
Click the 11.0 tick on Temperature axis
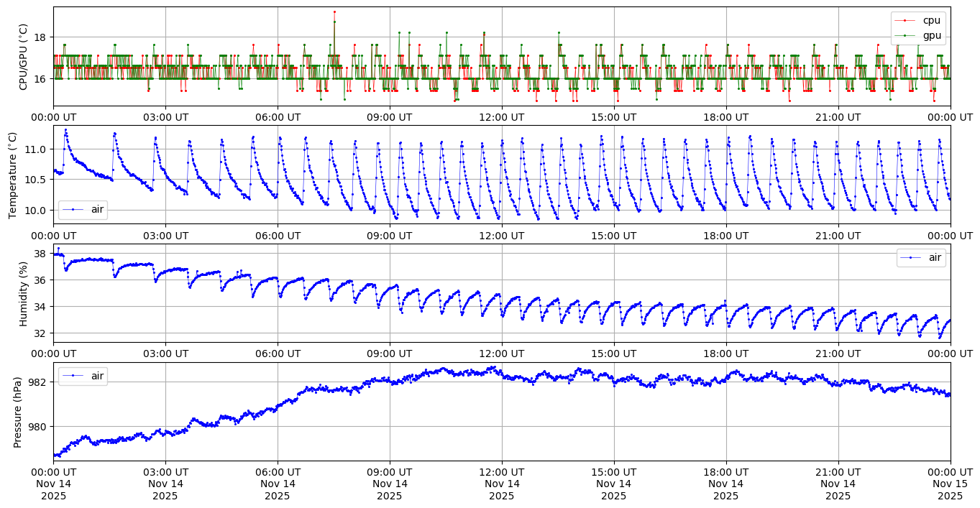[x=36, y=149]
